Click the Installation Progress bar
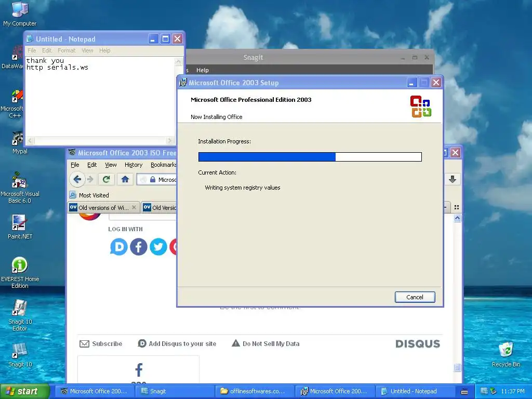Image resolution: width=532 pixels, height=399 pixels. click(310, 157)
